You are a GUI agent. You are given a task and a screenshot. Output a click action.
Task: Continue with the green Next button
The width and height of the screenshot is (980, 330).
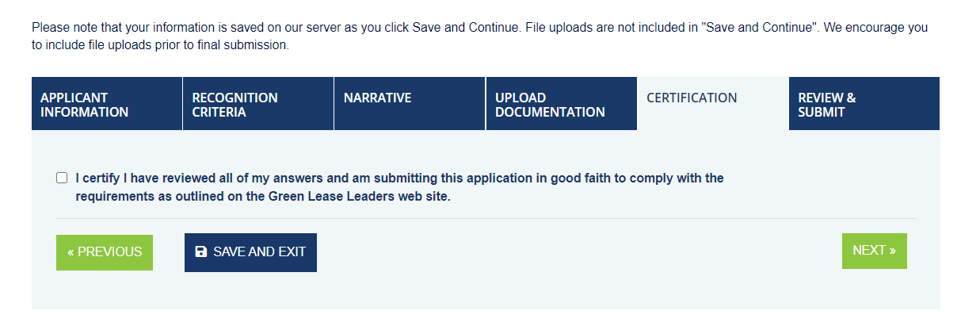pos(875,251)
